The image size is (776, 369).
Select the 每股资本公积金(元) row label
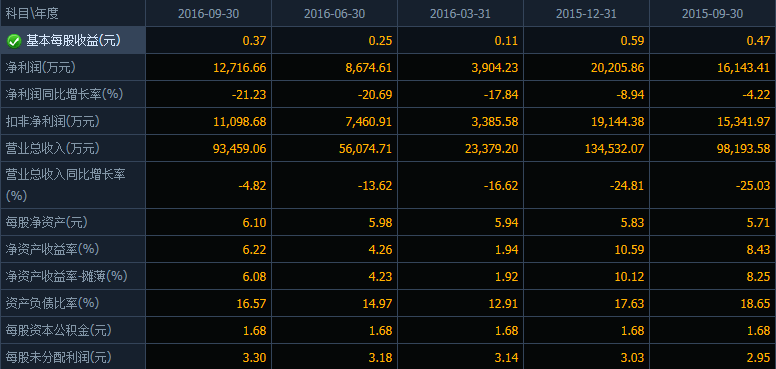58,330
